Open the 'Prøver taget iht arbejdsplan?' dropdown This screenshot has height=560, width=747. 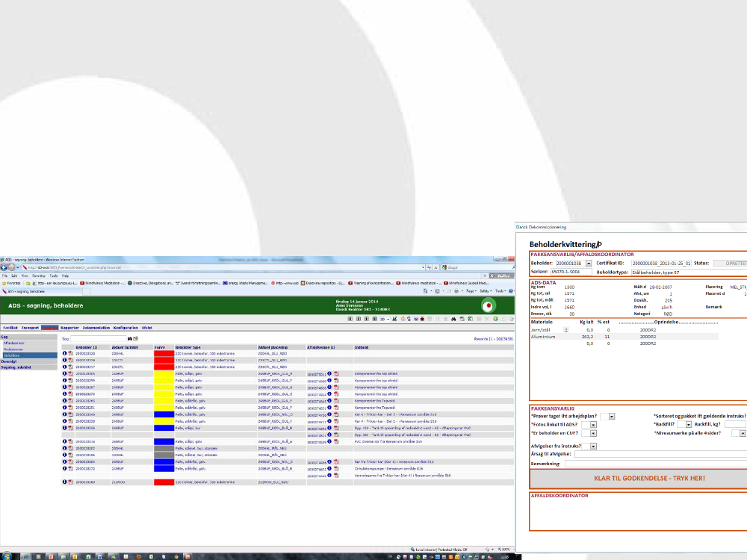(612, 417)
